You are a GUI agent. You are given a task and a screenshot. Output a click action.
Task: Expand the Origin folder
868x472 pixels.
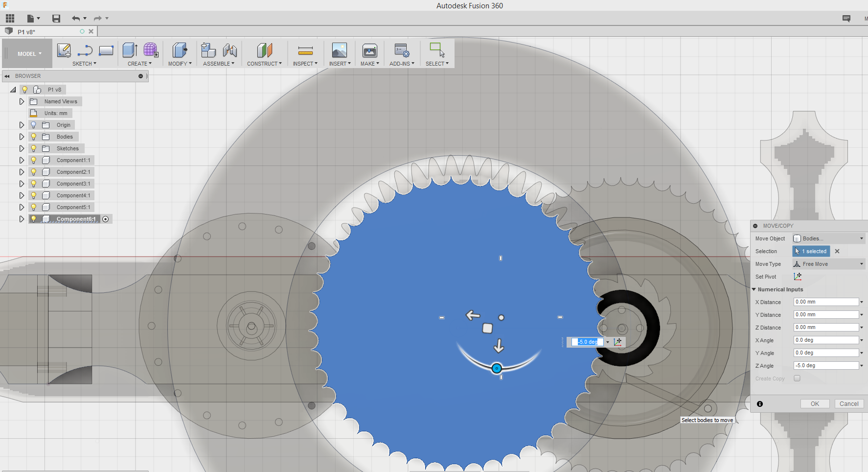(x=22, y=125)
